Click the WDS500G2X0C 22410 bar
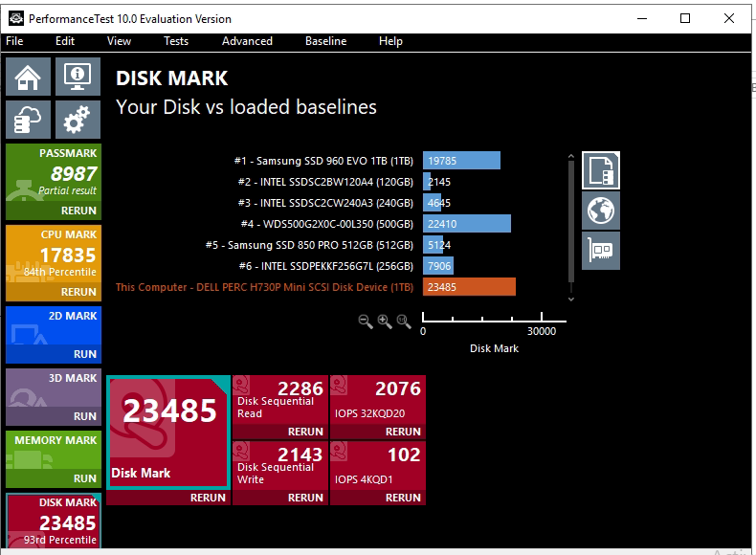The width and height of the screenshot is (756, 555). [467, 224]
